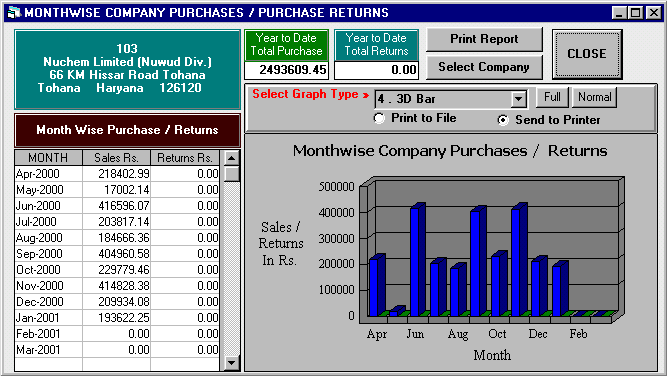Click the Print Report button

(x=484, y=40)
